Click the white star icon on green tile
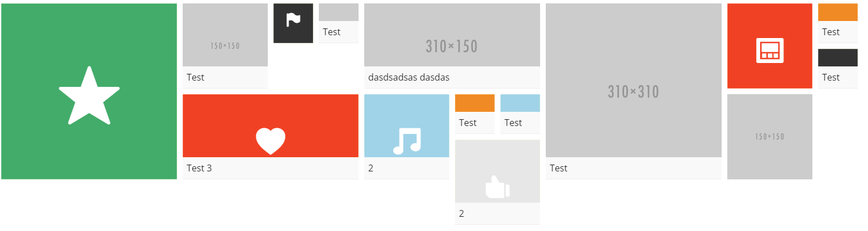The width and height of the screenshot is (868, 231). pos(89,95)
